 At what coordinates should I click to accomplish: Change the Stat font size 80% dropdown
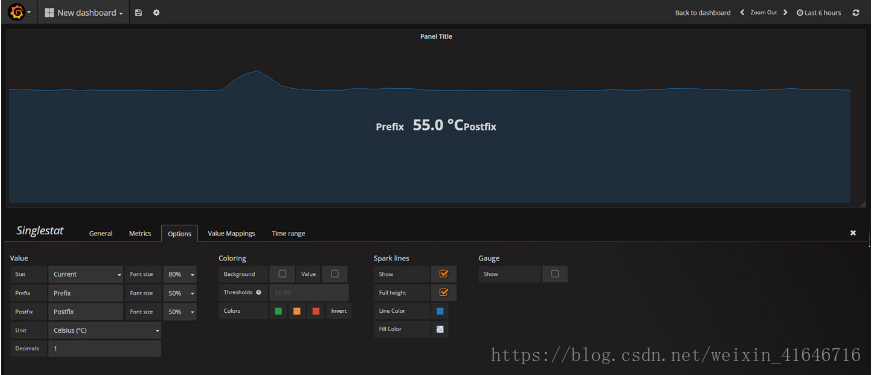180,274
